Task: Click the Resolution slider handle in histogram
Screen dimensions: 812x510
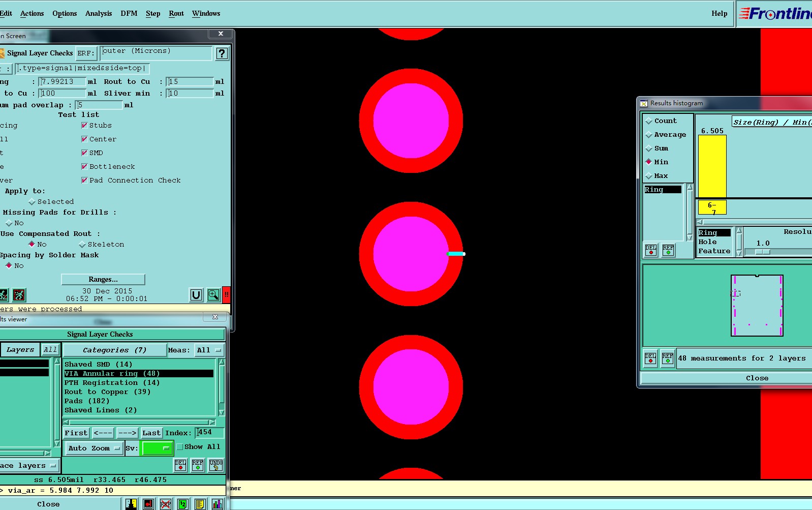Action: pos(762,252)
